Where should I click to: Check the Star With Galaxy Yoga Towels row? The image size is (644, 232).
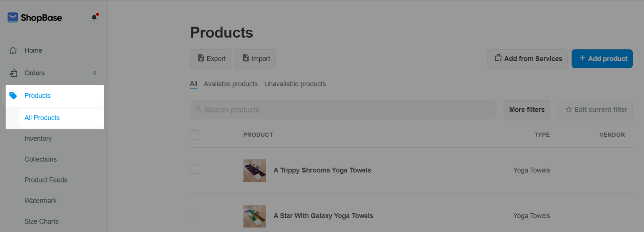[x=195, y=214]
